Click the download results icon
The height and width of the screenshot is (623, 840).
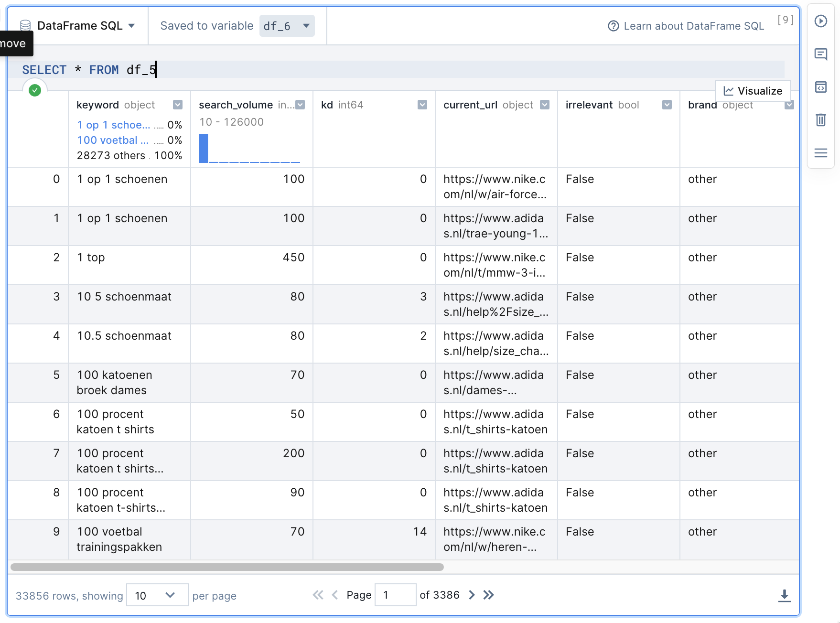(784, 595)
